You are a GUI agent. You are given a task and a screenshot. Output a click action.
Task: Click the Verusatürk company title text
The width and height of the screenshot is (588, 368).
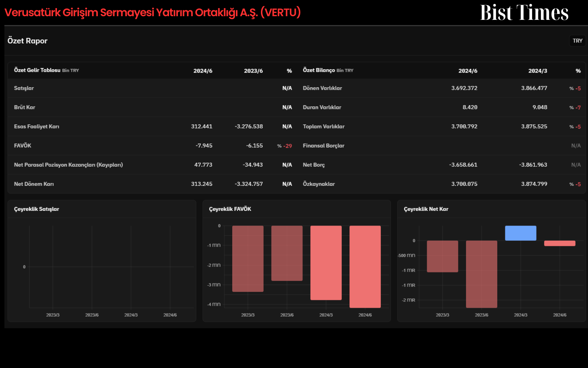153,13
